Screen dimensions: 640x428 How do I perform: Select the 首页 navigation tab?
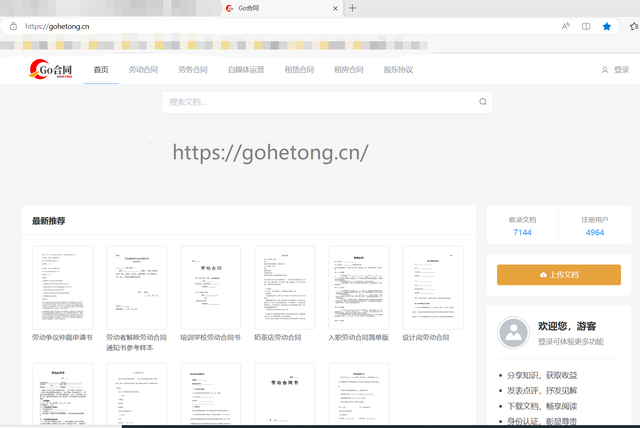[x=101, y=70]
